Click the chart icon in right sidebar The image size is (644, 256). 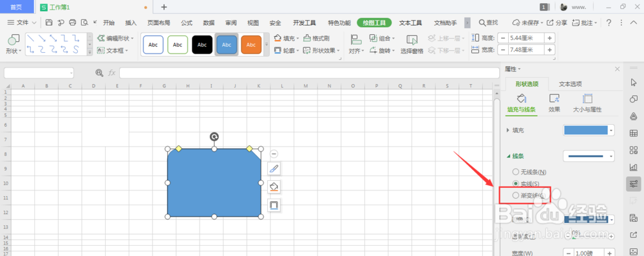tap(633, 167)
